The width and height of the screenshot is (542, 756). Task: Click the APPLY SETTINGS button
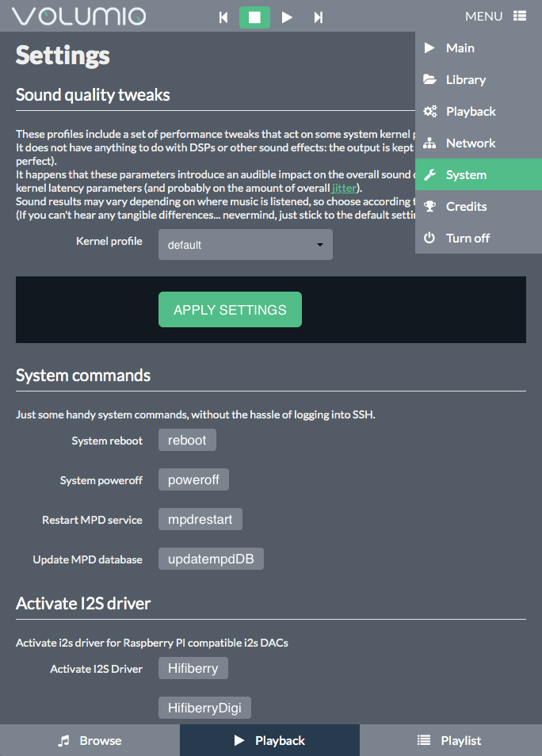pyautogui.click(x=230, y=310)
